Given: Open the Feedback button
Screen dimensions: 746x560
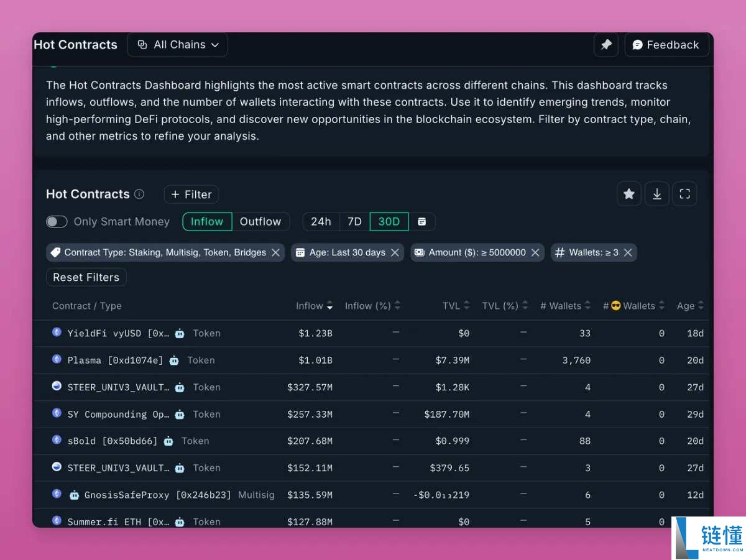Looking at the screenshot, I should (666, 45).
